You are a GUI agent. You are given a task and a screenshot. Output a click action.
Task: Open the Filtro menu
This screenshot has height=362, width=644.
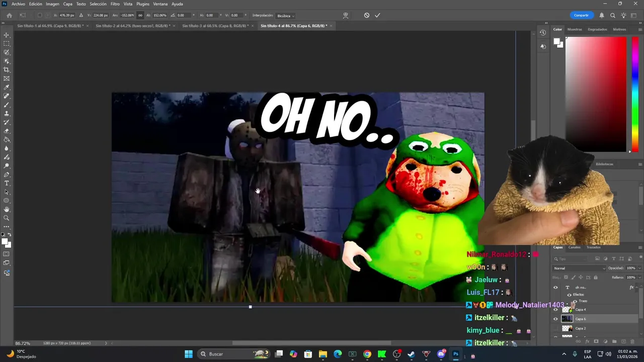pyautogui.click(x=115, y=4)
